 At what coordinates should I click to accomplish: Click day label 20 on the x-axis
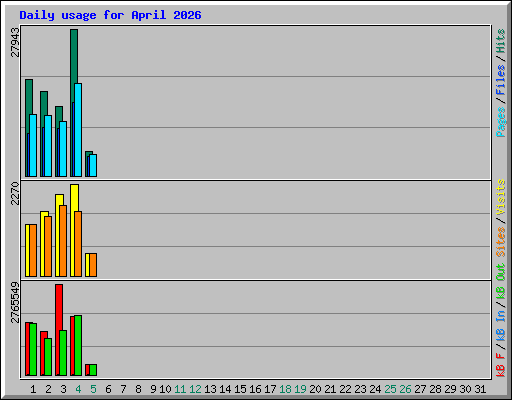[x=315, y=389]
